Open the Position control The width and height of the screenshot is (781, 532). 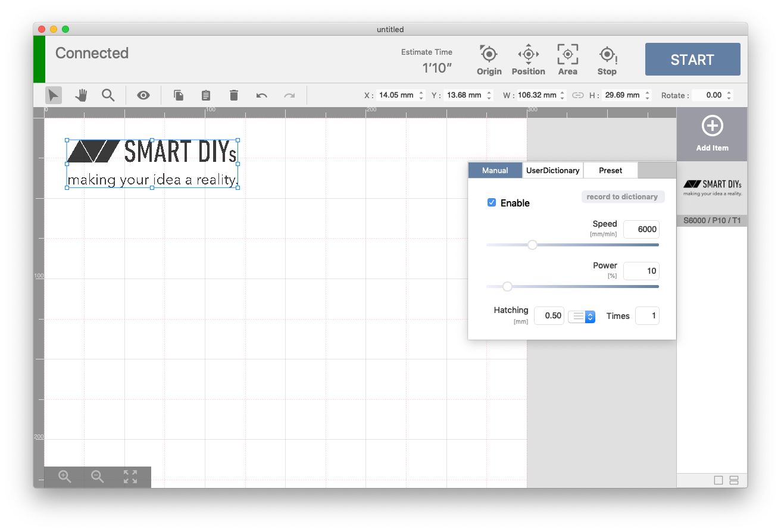528,60
